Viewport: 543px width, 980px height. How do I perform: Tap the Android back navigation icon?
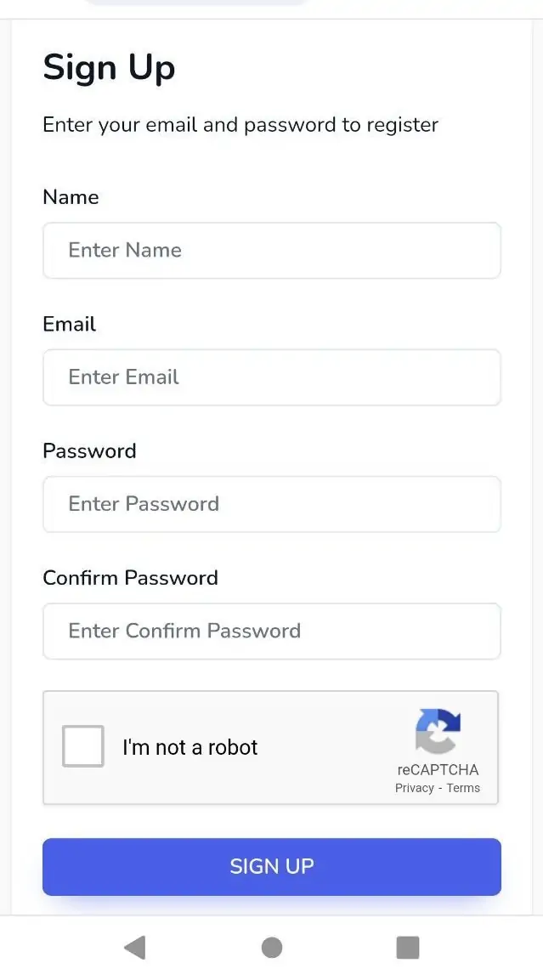(134, 947)
